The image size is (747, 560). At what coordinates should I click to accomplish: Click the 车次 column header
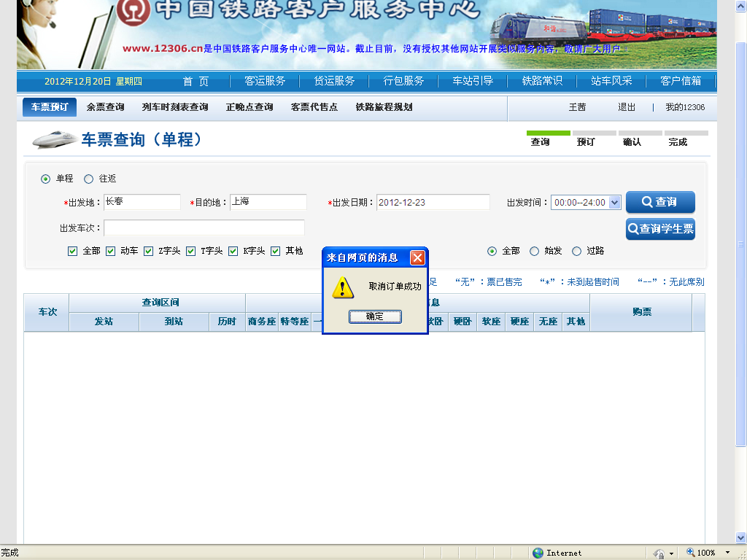coord(47,312)
